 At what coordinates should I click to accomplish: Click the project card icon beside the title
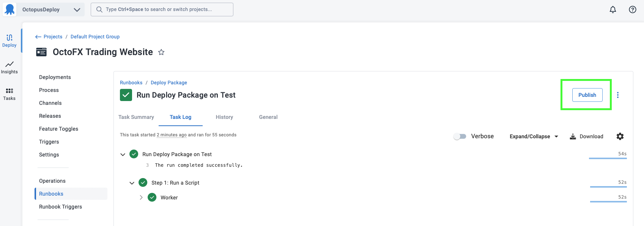[41, 52]
